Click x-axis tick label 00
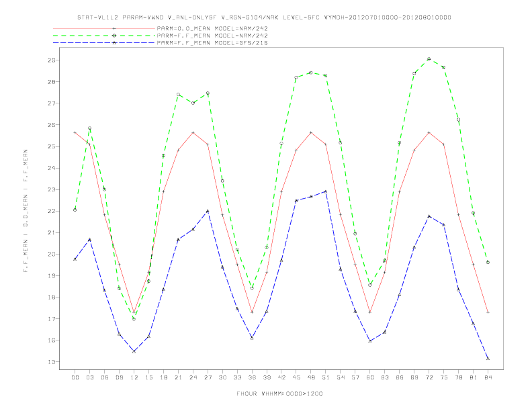The width and height of the screenshot is (532, 411). coord(75,377)
